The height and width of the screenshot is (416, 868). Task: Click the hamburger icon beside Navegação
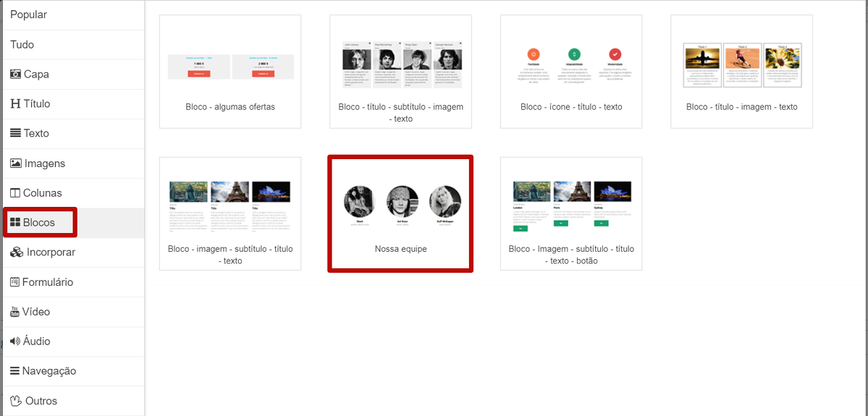(15, 371)
